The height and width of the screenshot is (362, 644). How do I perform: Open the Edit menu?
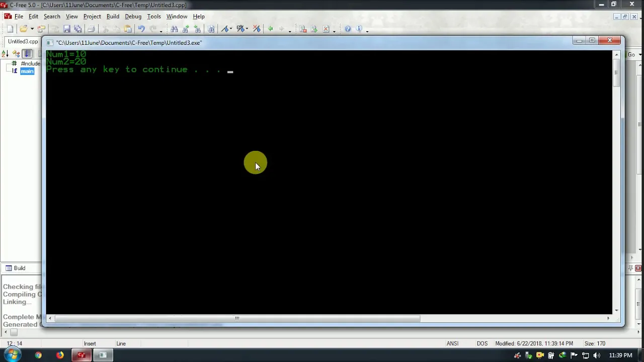coord(33,17)
